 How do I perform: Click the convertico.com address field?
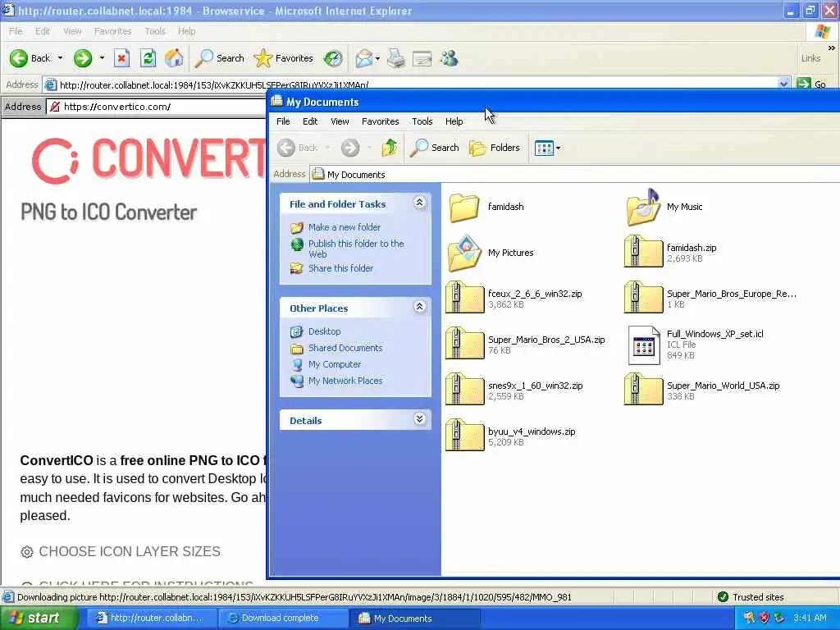click(157, 107)
